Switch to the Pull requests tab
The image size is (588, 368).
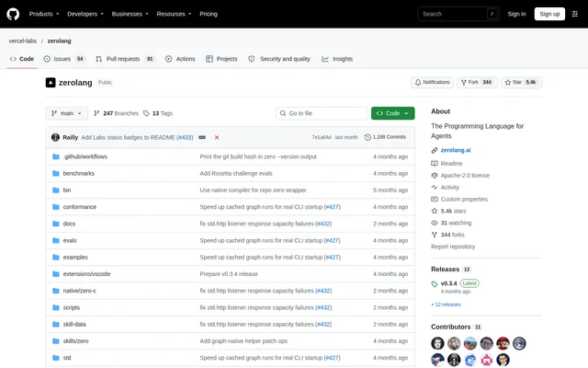click(x=125, y=59)
